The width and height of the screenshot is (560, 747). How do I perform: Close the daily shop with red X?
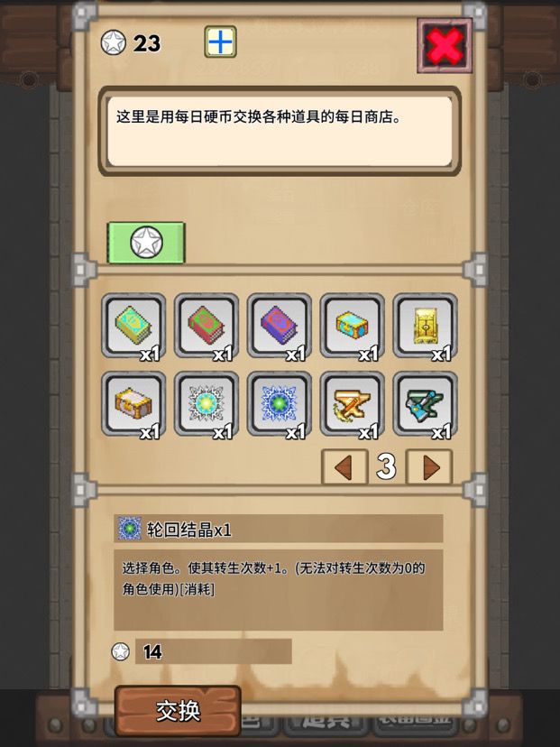[445, 46]
